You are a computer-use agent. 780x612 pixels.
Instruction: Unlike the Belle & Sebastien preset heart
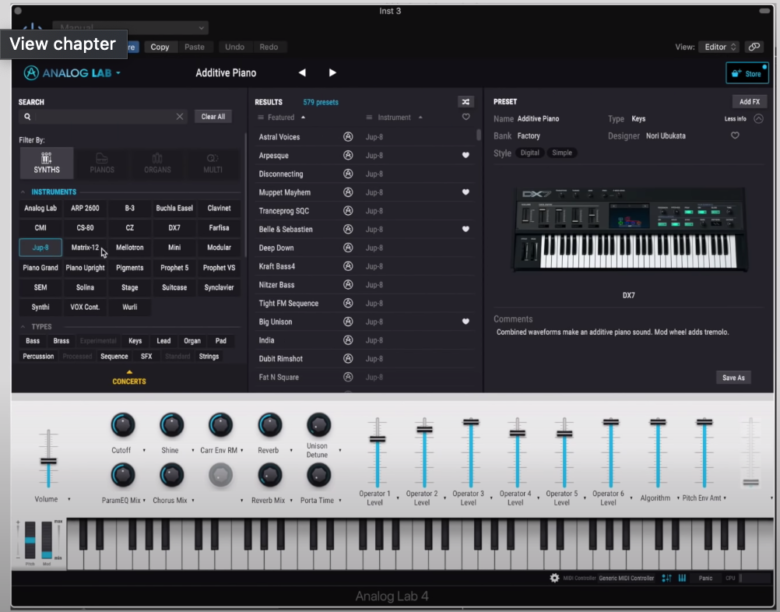[x=466, y=229]
